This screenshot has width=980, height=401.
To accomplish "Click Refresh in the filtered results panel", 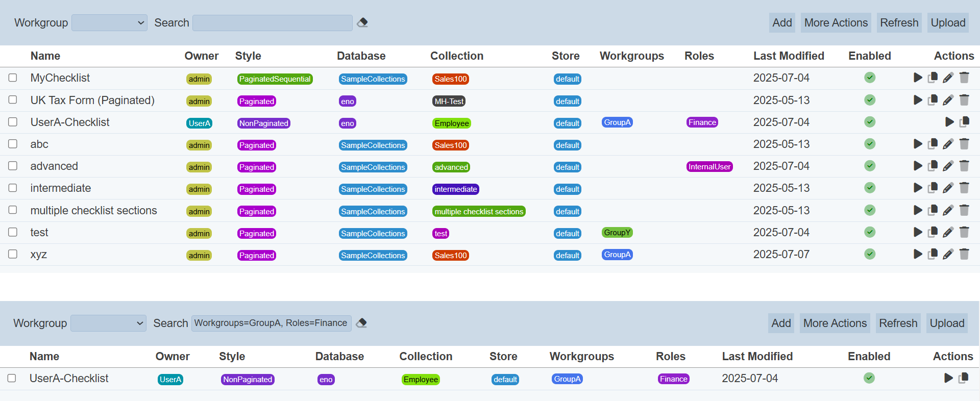I will (x=898, y=323).
